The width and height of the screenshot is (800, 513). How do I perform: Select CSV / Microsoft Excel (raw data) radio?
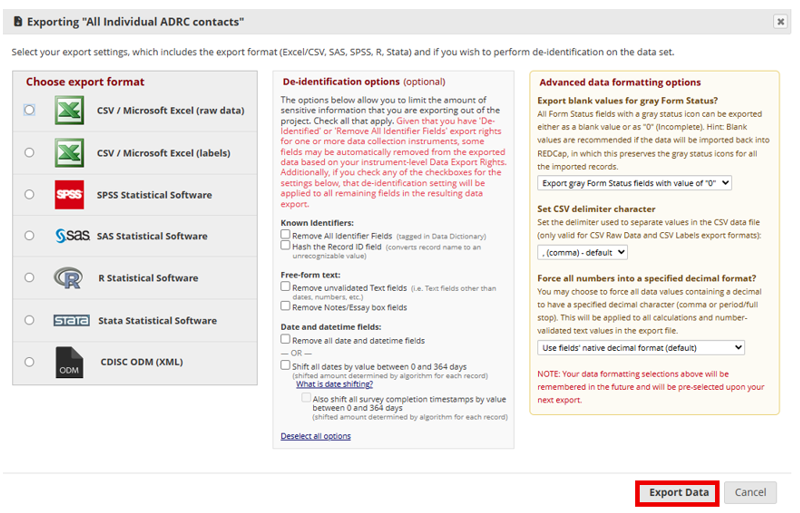pos(30,110)
